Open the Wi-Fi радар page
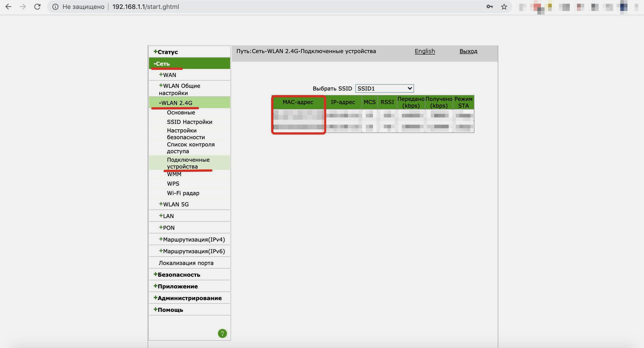644x348 pixels. 183,193
